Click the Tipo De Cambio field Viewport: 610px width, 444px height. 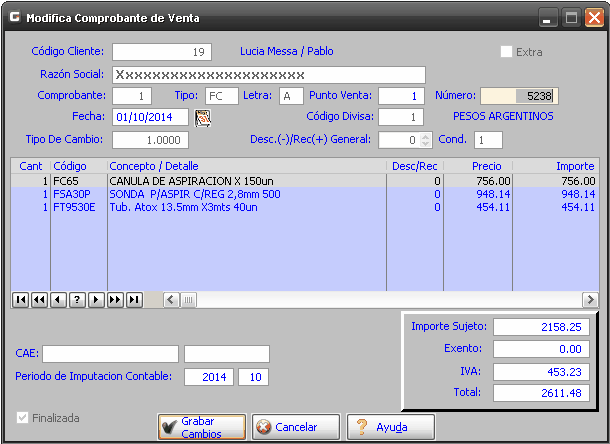(151, 140)
